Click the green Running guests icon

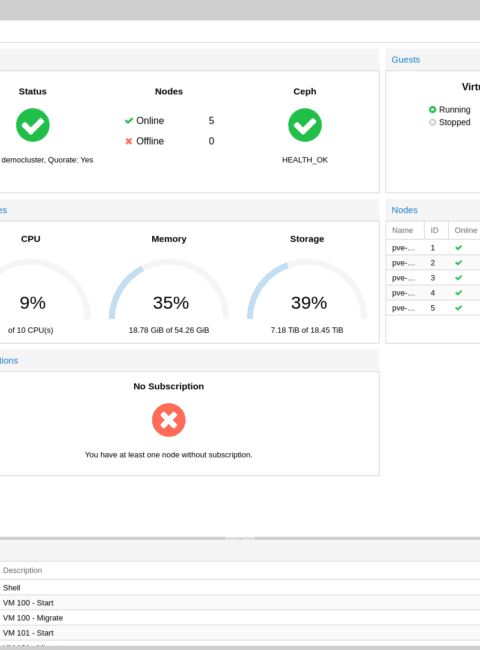pyautogui.click(x=432, y=109)
